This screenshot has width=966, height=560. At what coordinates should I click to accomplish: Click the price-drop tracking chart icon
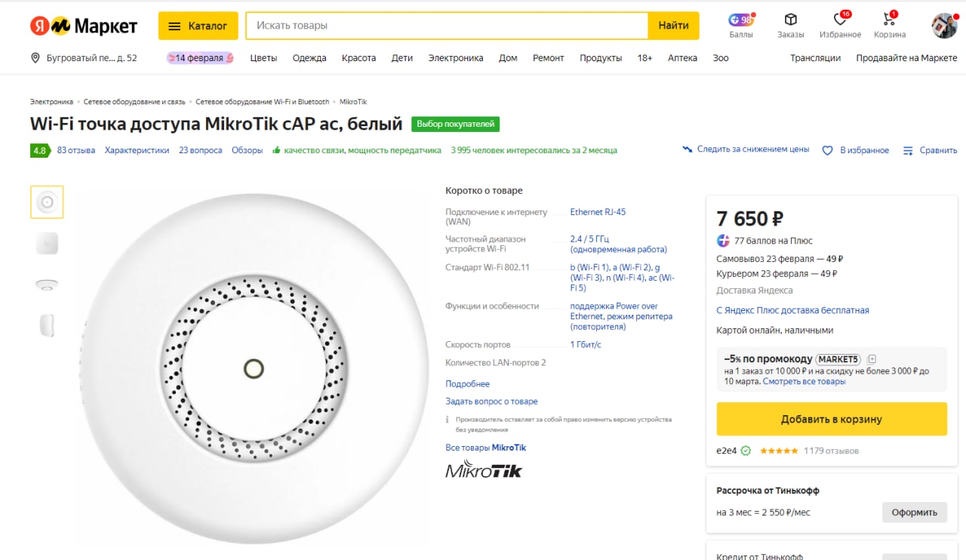tap(688, 149)
